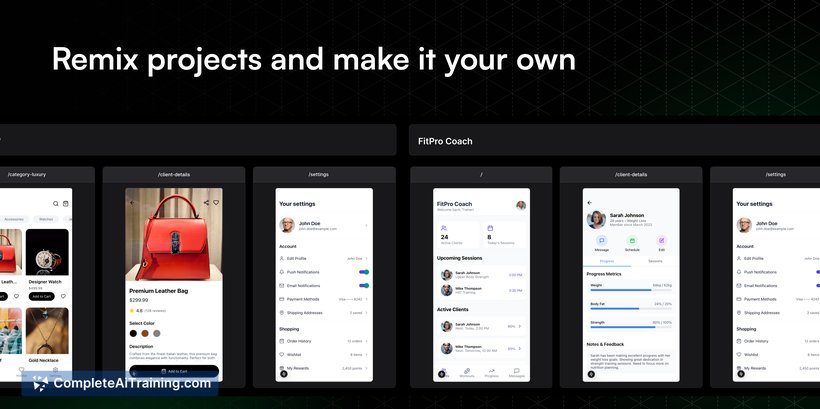Image resolution: width=820 pixels, height=409 pixels.
Task: Toggle Push Notifications in the uncropped settings screen
Action: (x=364, y=272)
